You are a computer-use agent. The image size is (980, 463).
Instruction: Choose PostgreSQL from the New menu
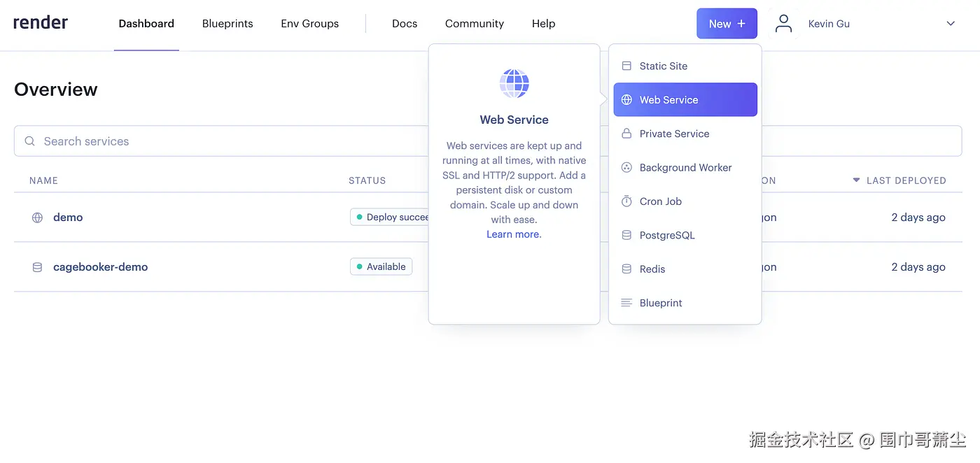(685, 236)
